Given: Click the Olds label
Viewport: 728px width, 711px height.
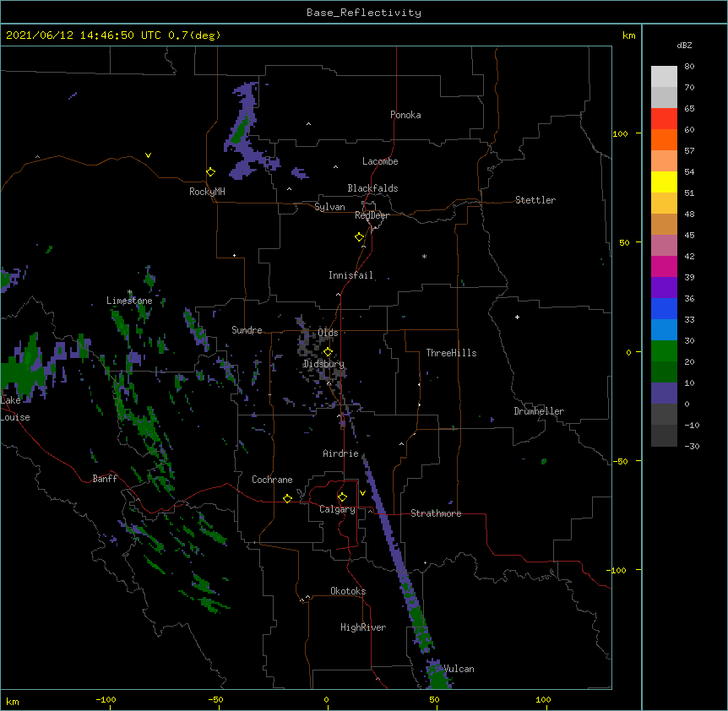Looking at the screenshot, I should coord(328,333).
